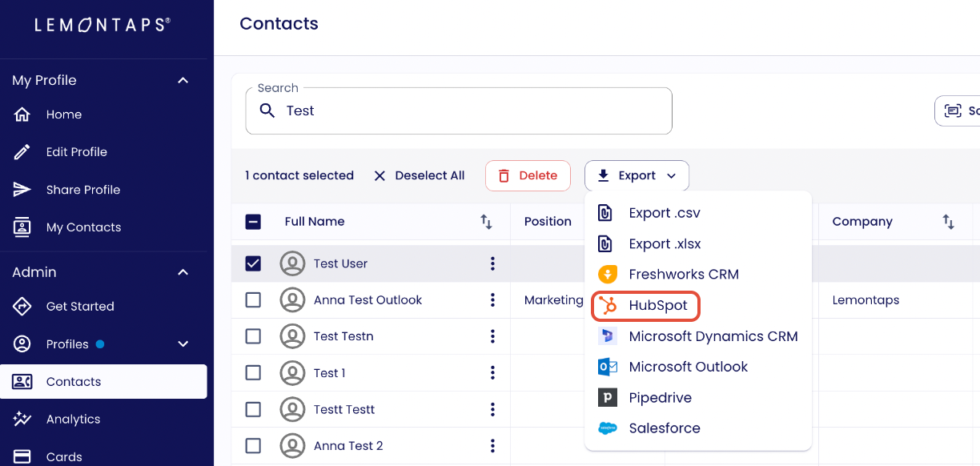This screenshot has height=466, width=980.
Task: Click avatar icon of Anna Test Outlook
Action: tap(293, 300)
